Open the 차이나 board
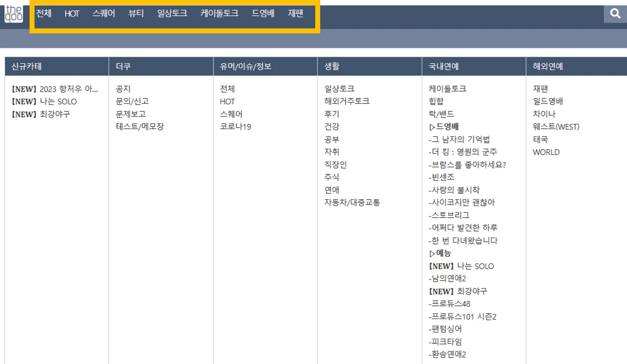The height and width of the screenshot is (364, 627). [544, 114]
